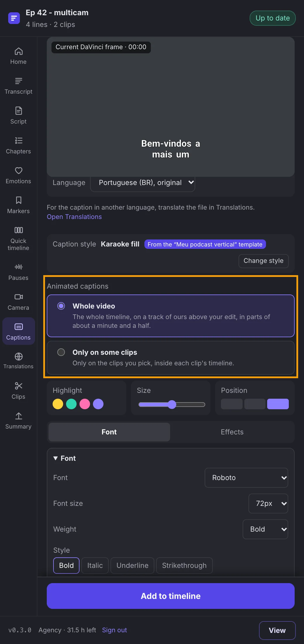Click the 'v0.3.0' version label

pyautogui.click(x=20, y=630)
